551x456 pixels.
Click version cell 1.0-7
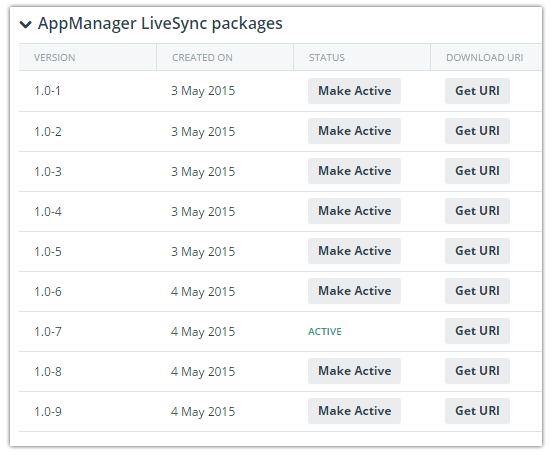click(47, 332)
